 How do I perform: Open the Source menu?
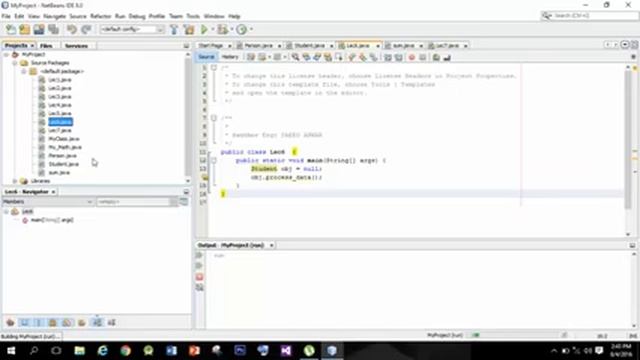pos(78,16)
